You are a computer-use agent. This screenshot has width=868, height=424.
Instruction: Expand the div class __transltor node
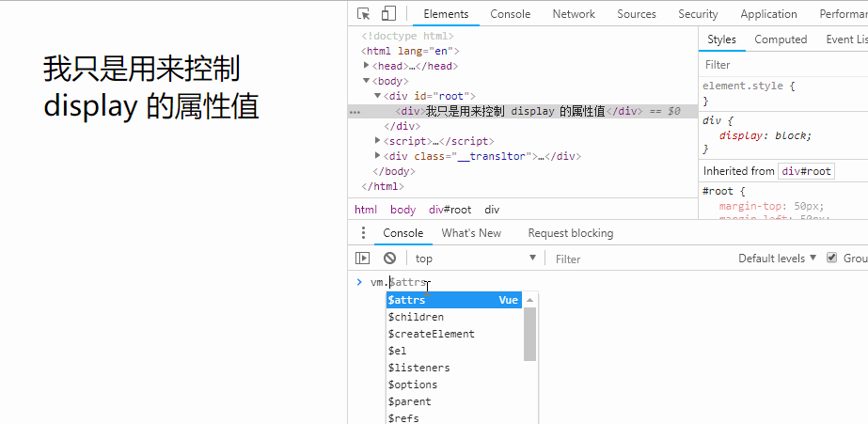tap(377, 155)
